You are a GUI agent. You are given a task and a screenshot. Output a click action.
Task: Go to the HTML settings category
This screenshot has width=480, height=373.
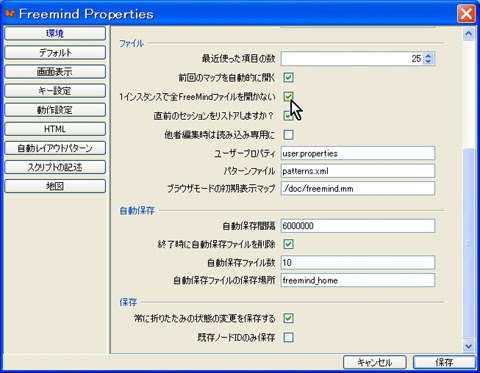click(55, 129)
